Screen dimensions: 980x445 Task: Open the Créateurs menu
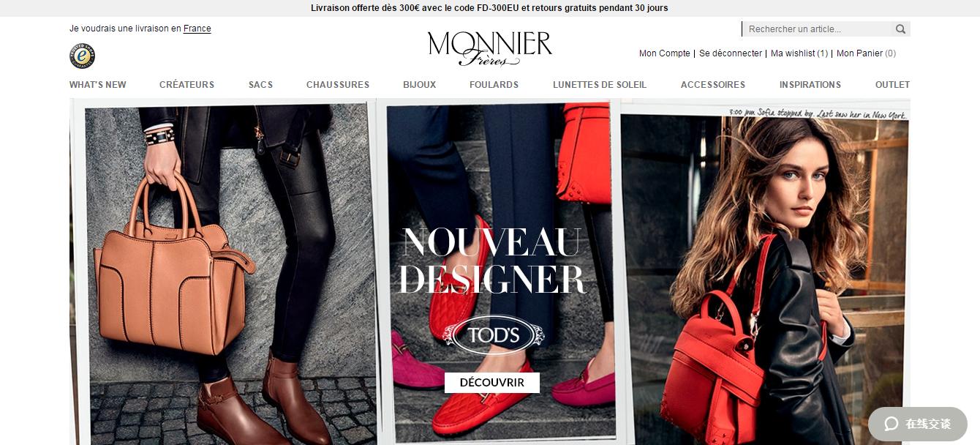point(187,85)
